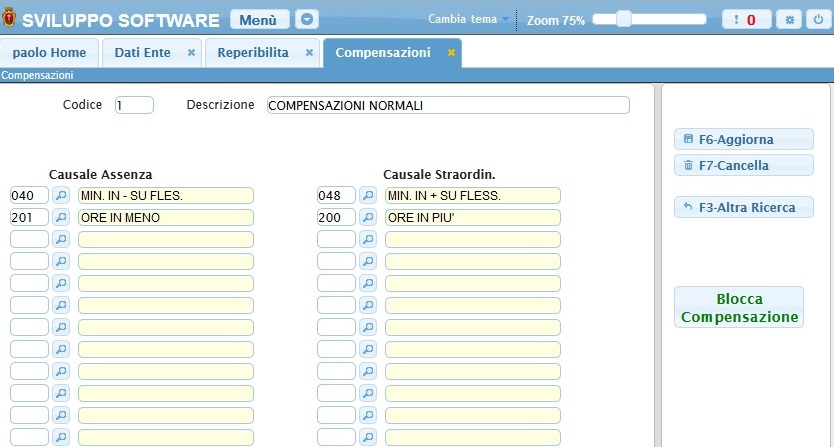Click lookup icon beside overtime code 048
Image resolution: width=834 pixels, height=447 pixels.
click(368, 196)
